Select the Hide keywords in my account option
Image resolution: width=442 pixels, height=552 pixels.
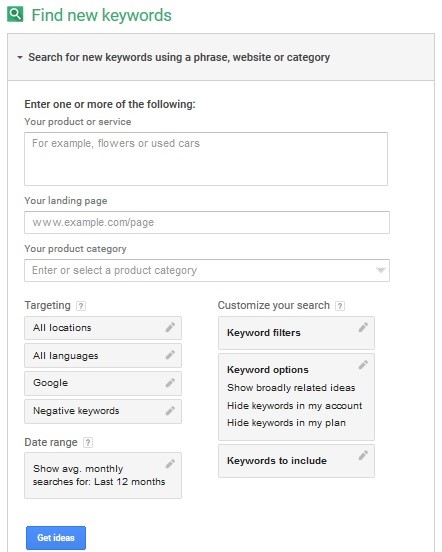click(x=295, y=406)
